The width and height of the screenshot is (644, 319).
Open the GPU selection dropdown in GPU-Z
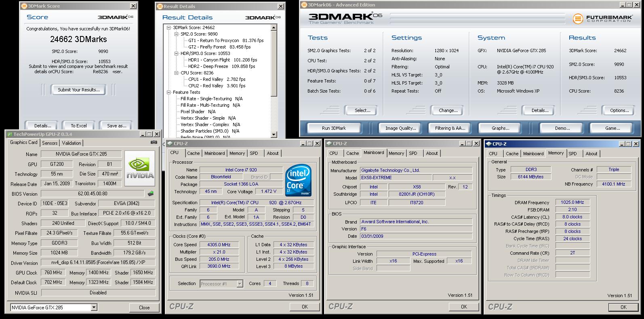(94, 308)
